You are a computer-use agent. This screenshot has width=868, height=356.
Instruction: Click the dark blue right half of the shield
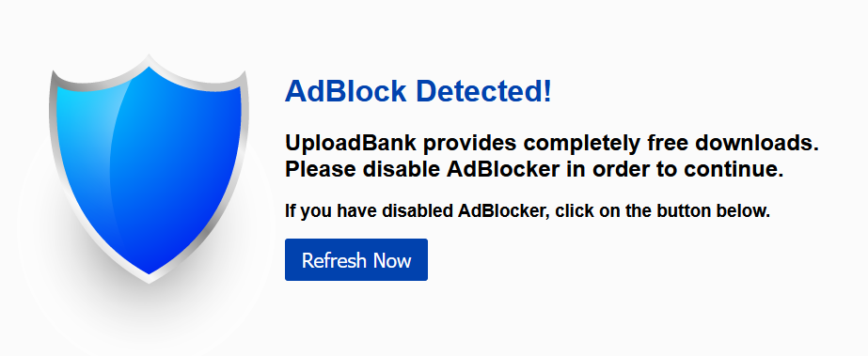(194, 166)
